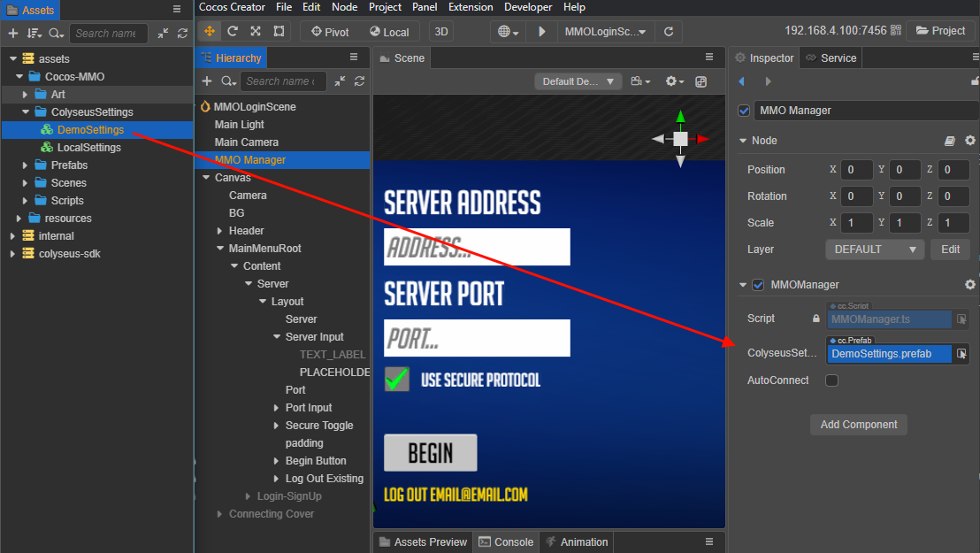Switch the scene view 3D mode
Image resolution: width=980 pixels, height=553 pixels.
click(440, 30)
